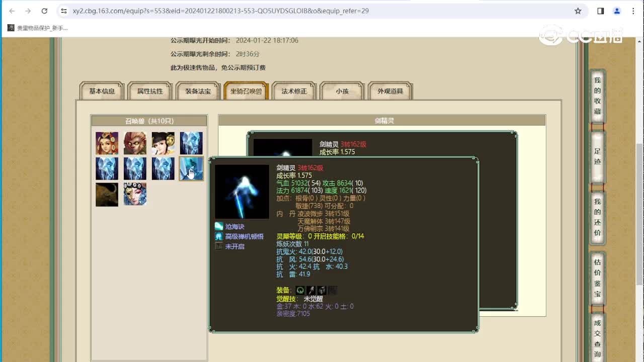Open 我的收藏 in the right sidebar

pyautogui.click(x=597, y=96)
